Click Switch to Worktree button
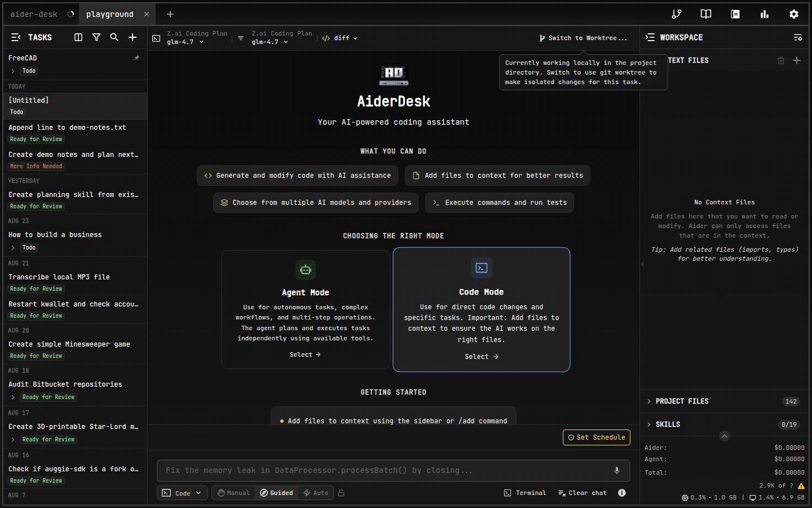Screen dimensions: 812x508 coord(583,38)
